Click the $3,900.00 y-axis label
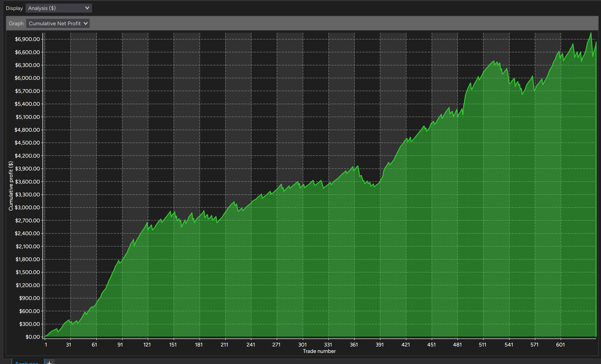The image size is (601, 364). click(x=27, y=169)
